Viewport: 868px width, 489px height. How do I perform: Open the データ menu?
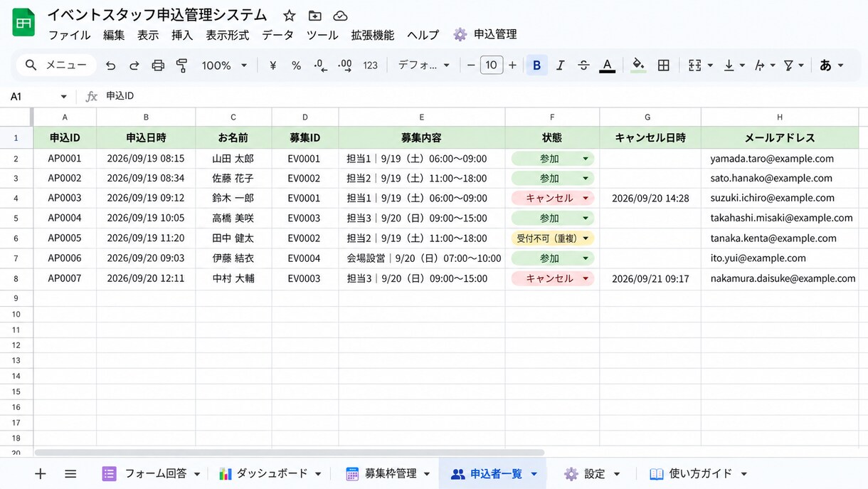(277, 35)
